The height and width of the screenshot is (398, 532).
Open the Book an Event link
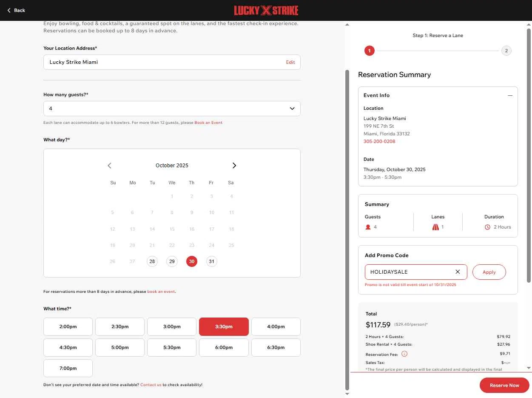point(208,123)
